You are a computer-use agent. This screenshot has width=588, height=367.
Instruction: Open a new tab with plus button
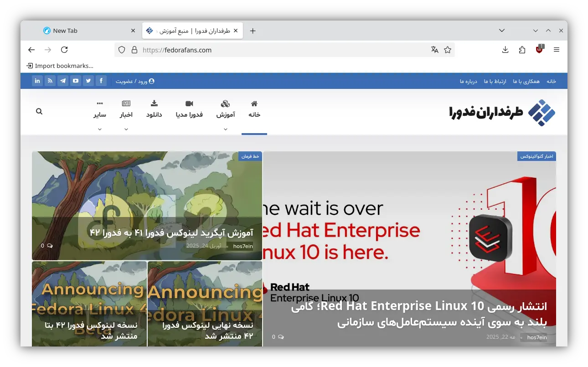[x=253, y=31]
